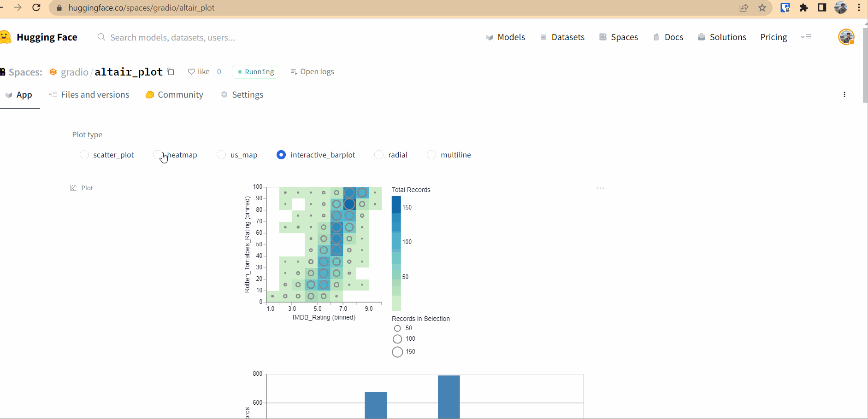Image resolution: width=868 pixels, height=419 pixels.
Task: Select the heatmap plot type
Action: click(158, 155)
